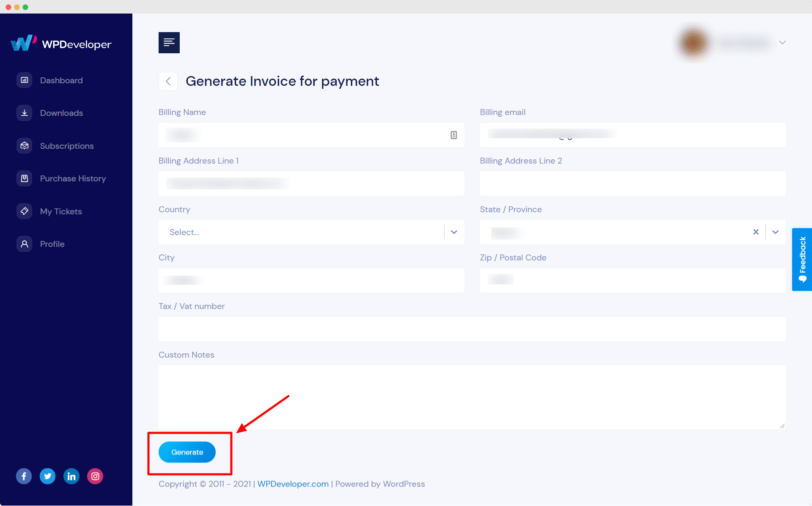This screenshot has height=506, width=812.
Task: Click the back navigation arrow
Action: [x=167, y=81]
